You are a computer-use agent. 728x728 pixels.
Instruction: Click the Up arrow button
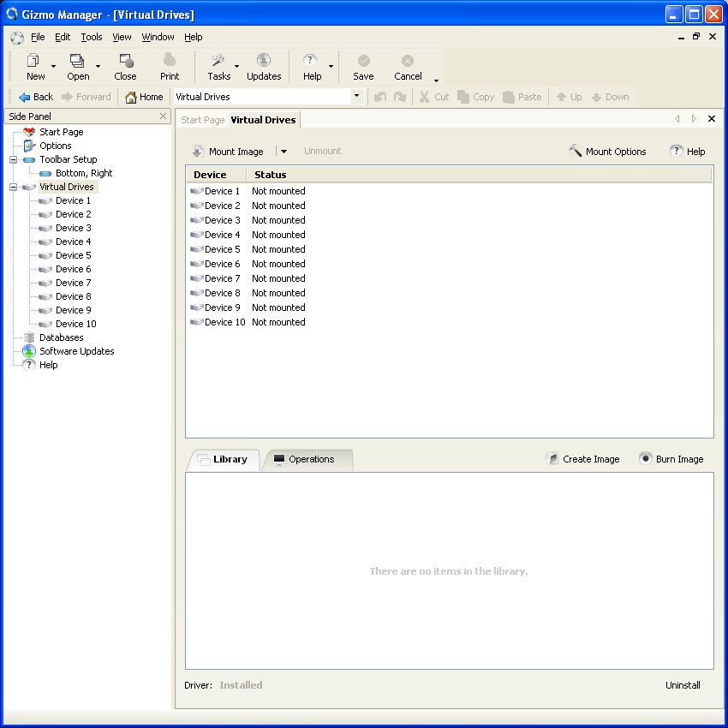570,97
